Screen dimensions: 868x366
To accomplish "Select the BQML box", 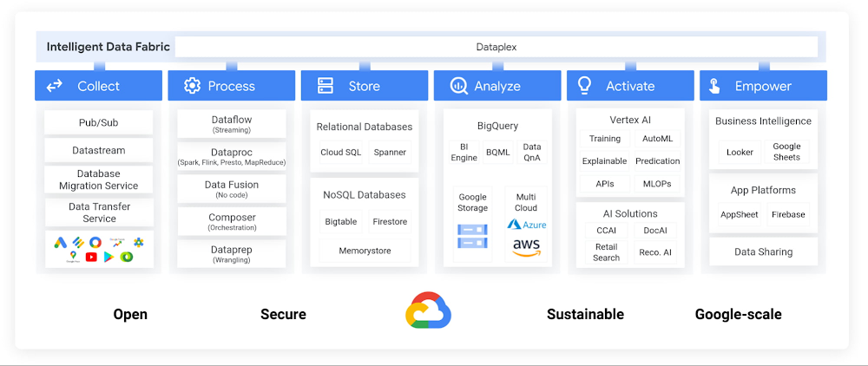I will tap(497, 152).
